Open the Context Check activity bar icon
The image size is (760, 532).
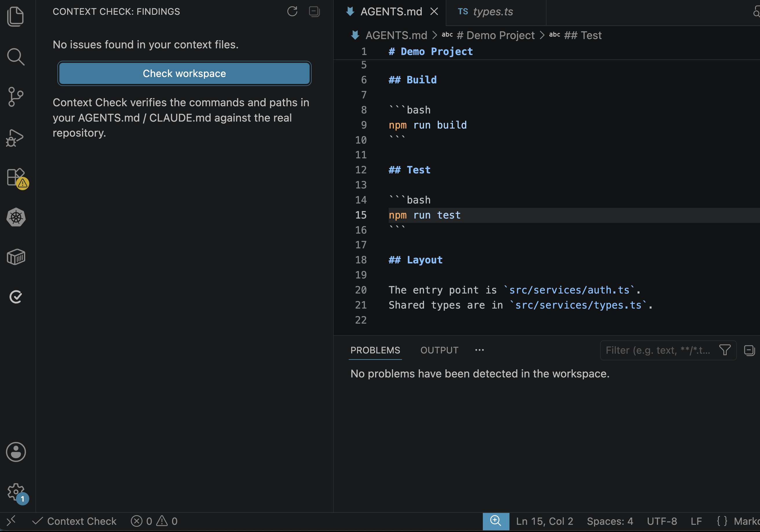(16, 297)
